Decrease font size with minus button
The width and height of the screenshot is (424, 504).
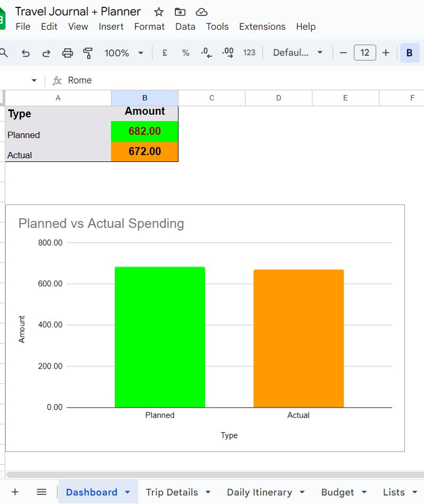pyautogui.click(x=343, y=53)
